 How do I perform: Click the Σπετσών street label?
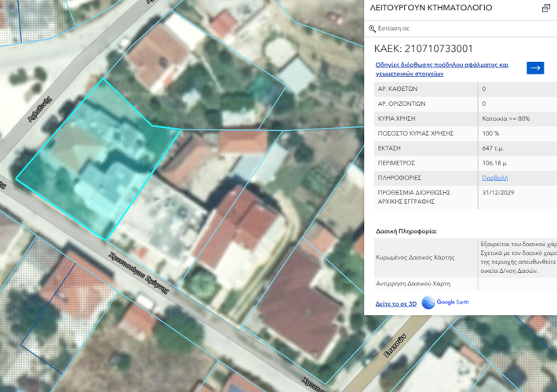[x=395, y=346]
